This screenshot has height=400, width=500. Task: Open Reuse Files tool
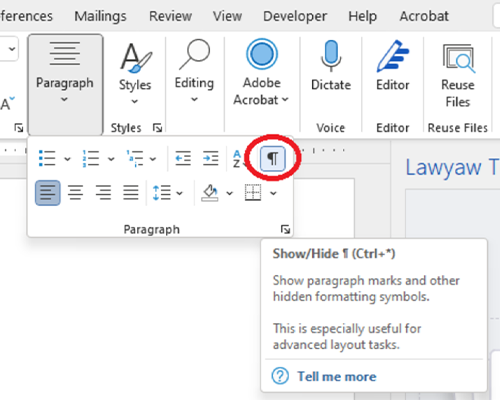coord(458,75)
